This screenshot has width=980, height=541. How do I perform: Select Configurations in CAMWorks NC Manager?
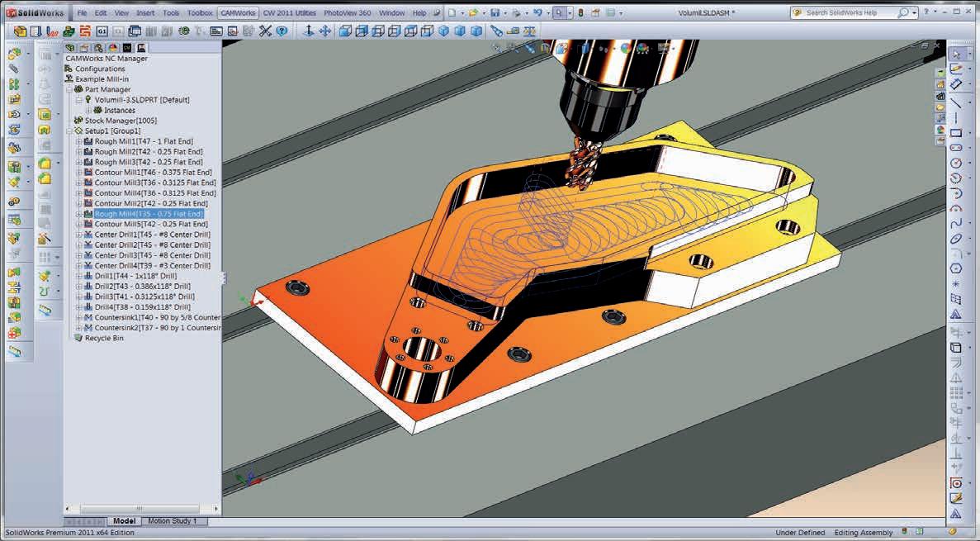pos(100,69)
